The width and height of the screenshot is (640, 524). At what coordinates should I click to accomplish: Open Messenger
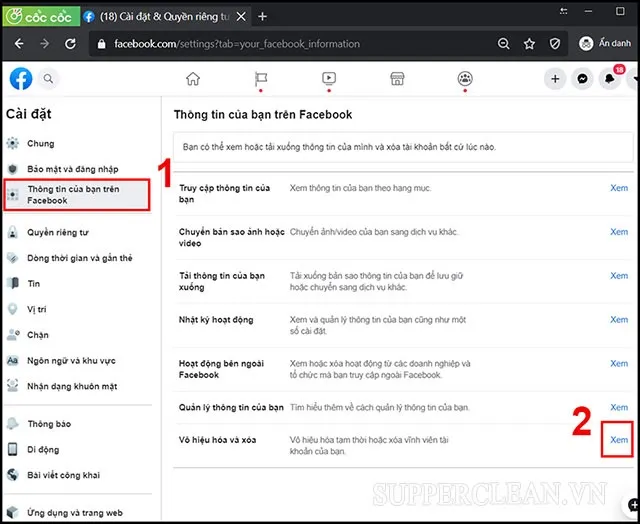click(x=582, y=79)
